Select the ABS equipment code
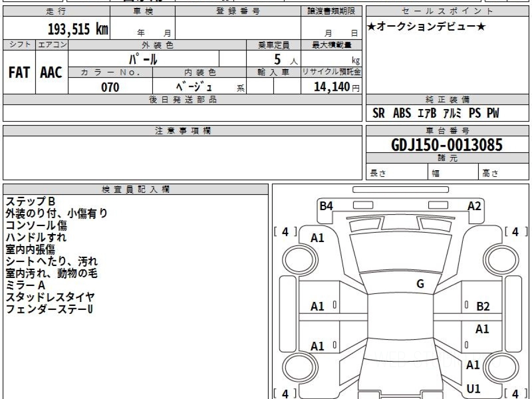The image size is (532, 399). pos(402,113)
